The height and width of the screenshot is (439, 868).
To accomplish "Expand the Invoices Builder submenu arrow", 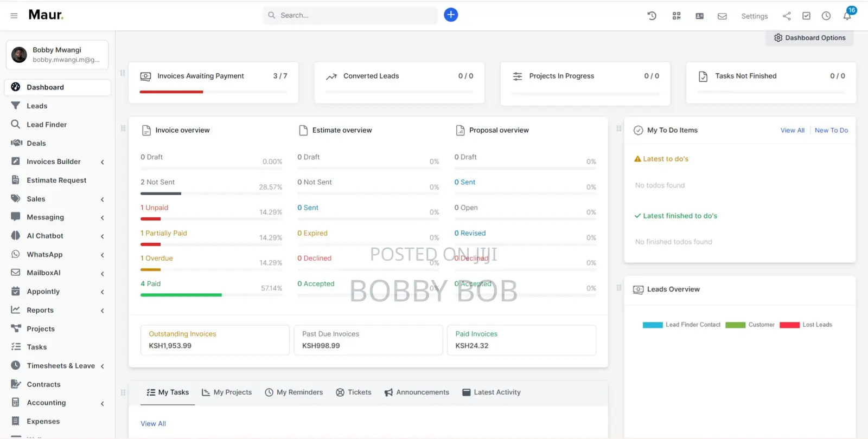I will tap(102, 162).
